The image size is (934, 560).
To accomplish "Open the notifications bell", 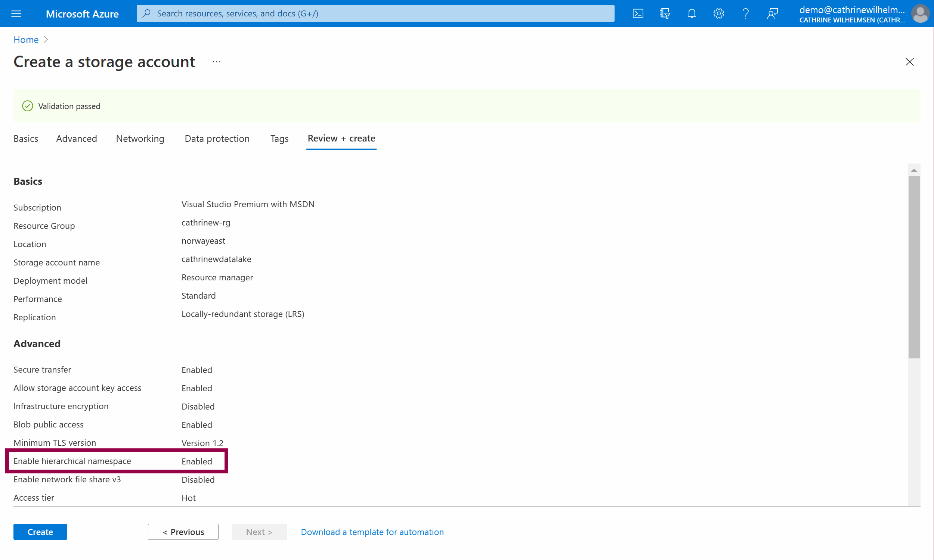I will pyautogui.click(x=691, y=14).
